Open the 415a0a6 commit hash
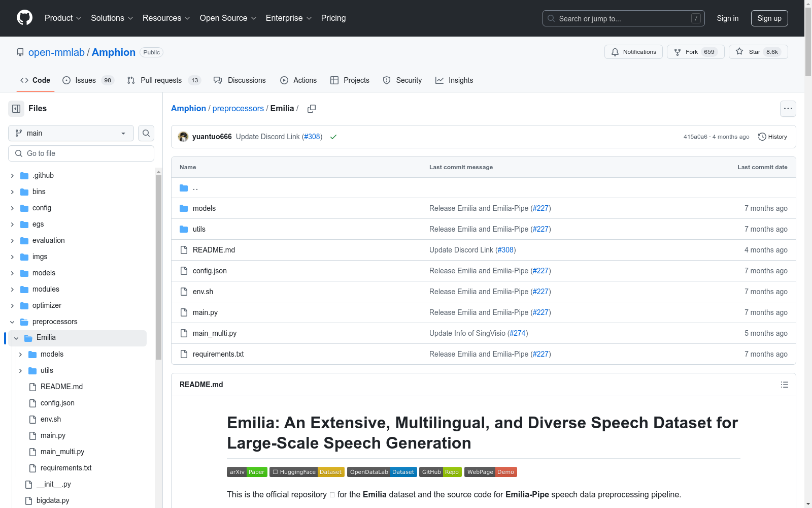This screenshot has width=812, height=508. [x=695, y=137]
